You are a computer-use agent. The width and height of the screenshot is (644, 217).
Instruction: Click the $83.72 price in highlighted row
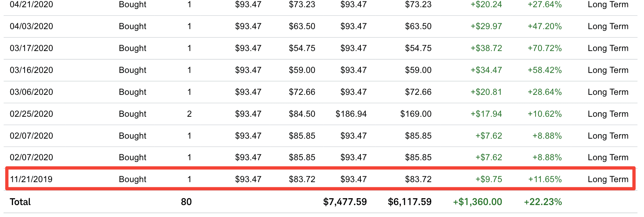(302, 179)
